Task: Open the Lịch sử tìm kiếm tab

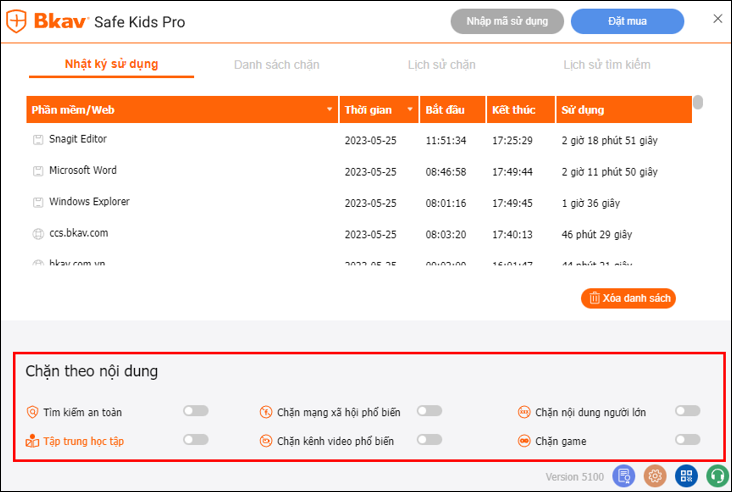Action: point(607,65)
